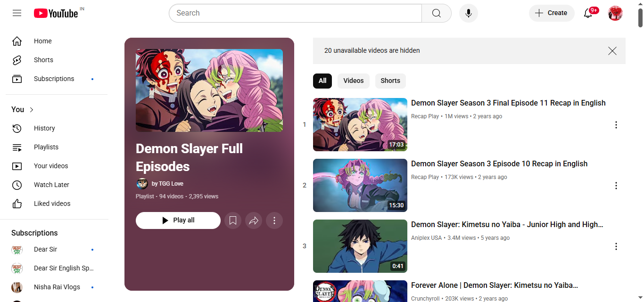Open Subscriptions from the sidebar
Screen dimensions: 644x302
tap(57, 79)
